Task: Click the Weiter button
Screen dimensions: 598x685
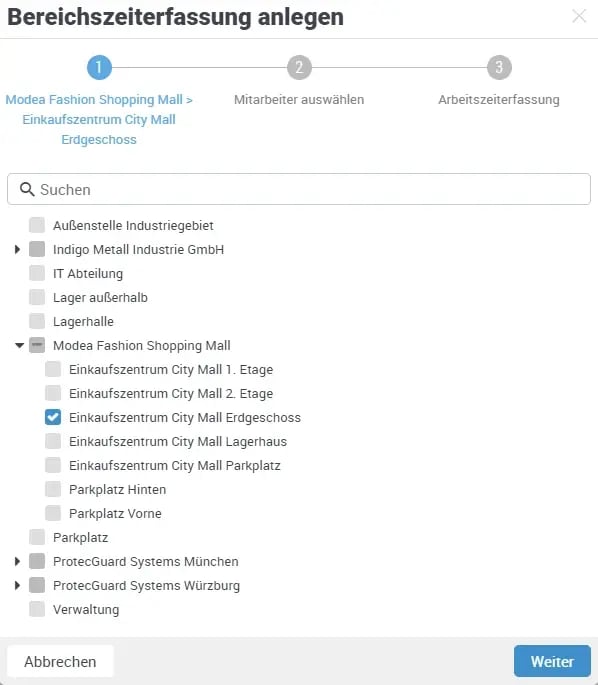Action: click(552, 661)
